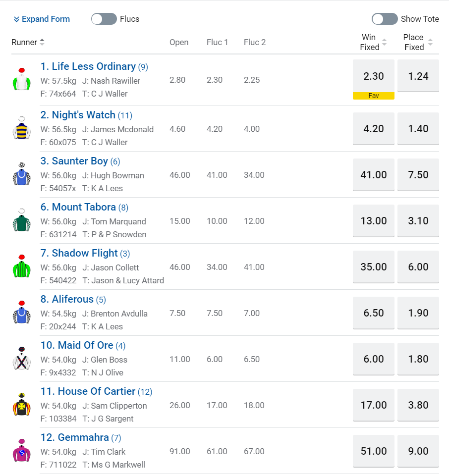Click Shadow Flight striped silks icon
This screenshot has height=476, width=449.
[21, 266]
